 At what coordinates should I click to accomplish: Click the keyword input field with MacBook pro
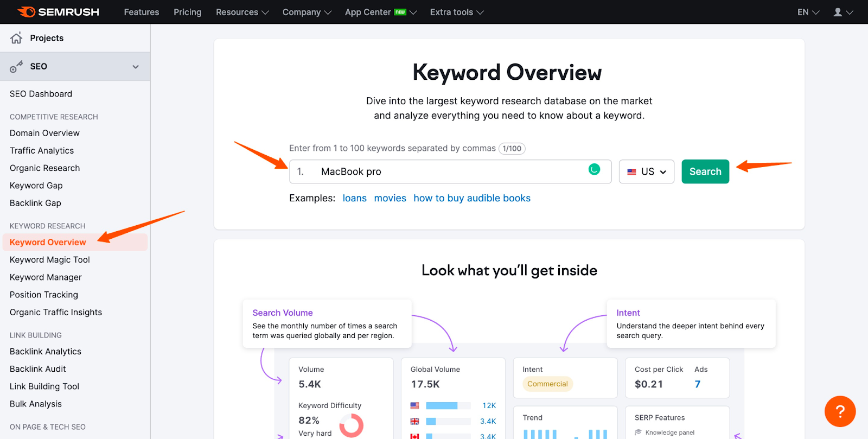pyautogui.click(x=450, y=171)
